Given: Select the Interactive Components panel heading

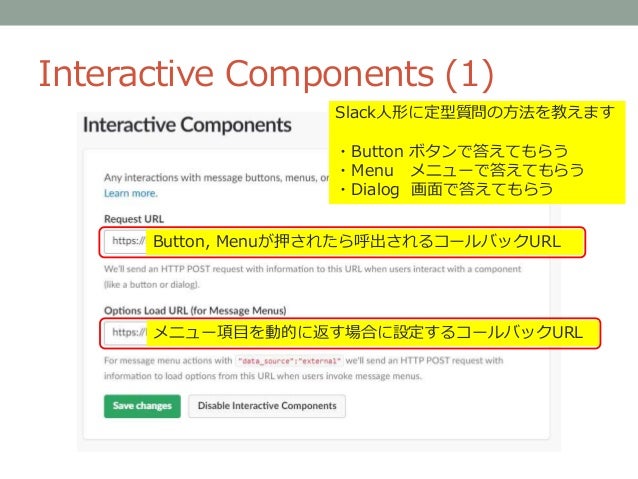Looking at the screenshot, I should pos(187,125).
